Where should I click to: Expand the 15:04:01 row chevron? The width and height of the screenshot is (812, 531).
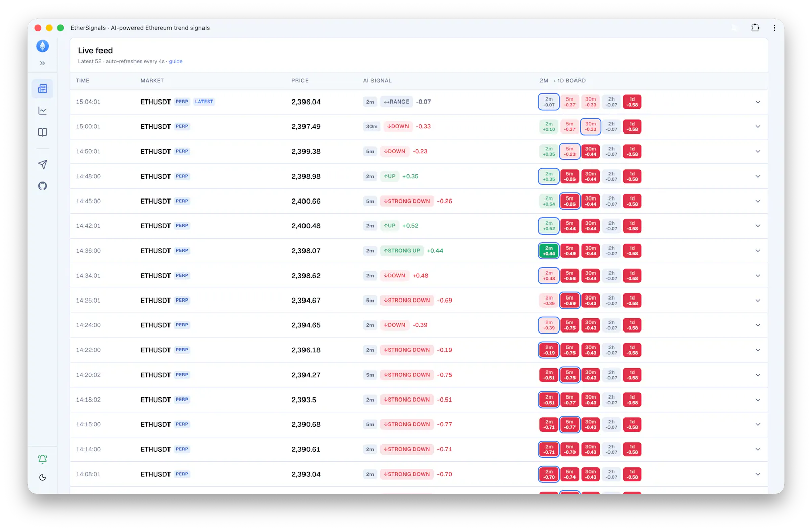point(758,102)
